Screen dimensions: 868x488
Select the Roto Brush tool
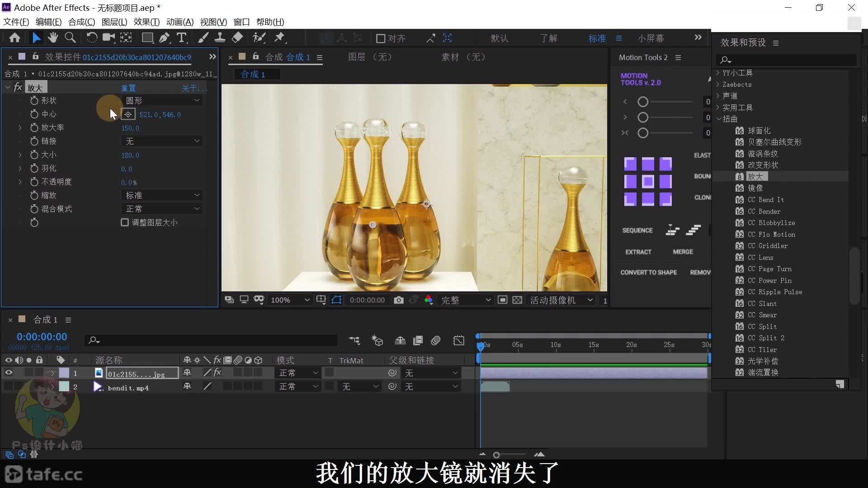(x=259, y=38)
